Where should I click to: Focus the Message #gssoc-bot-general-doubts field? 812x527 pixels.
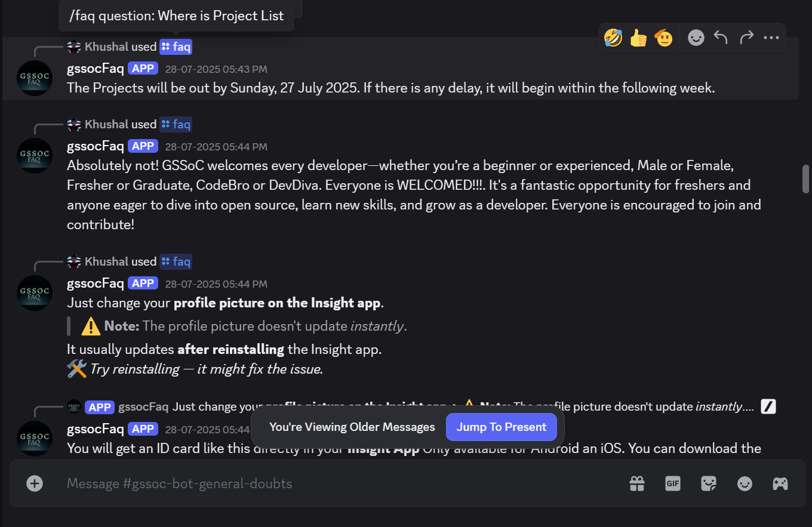340,483
